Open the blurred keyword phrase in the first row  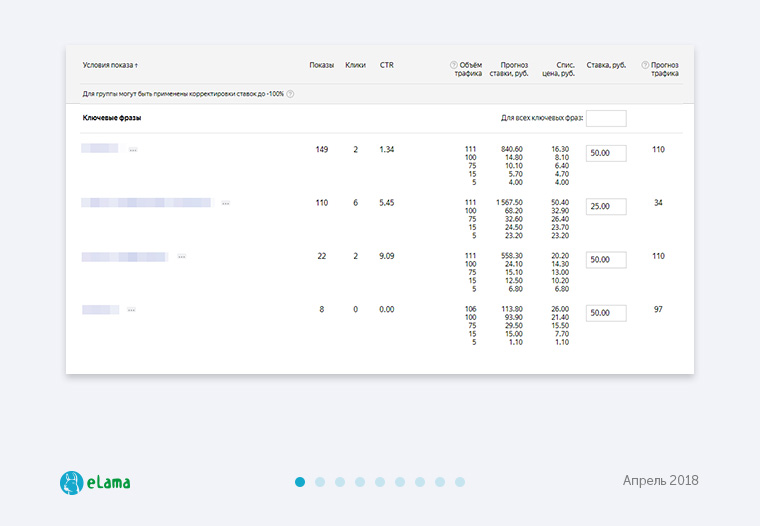[100, 149]
